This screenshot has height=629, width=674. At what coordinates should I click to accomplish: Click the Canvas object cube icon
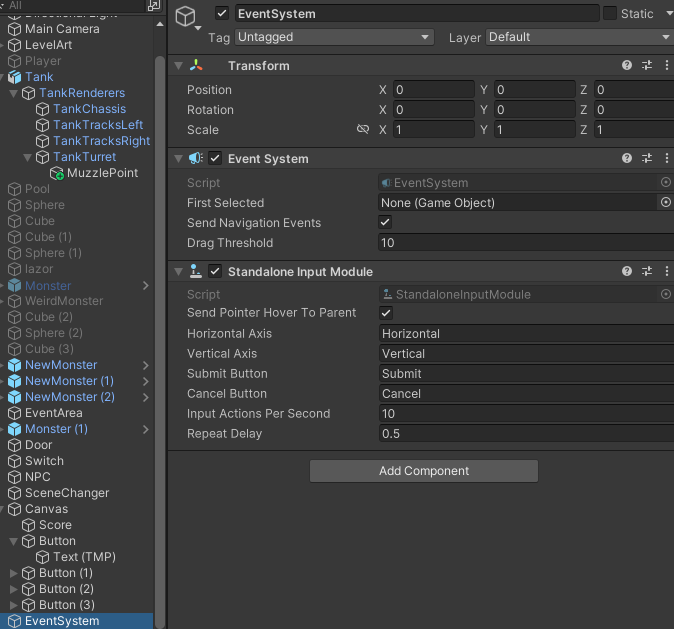click(14, 509)
